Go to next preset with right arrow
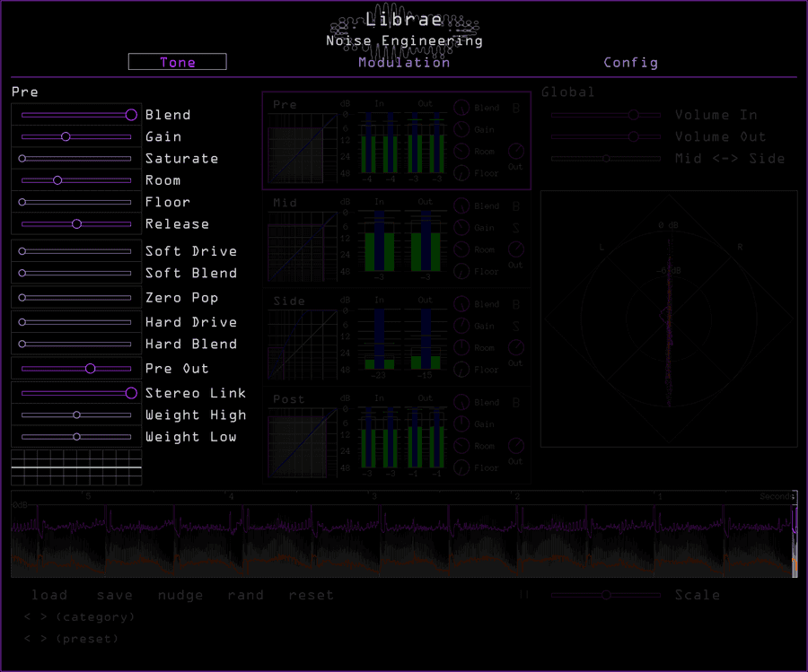 (x=44, y=639)
